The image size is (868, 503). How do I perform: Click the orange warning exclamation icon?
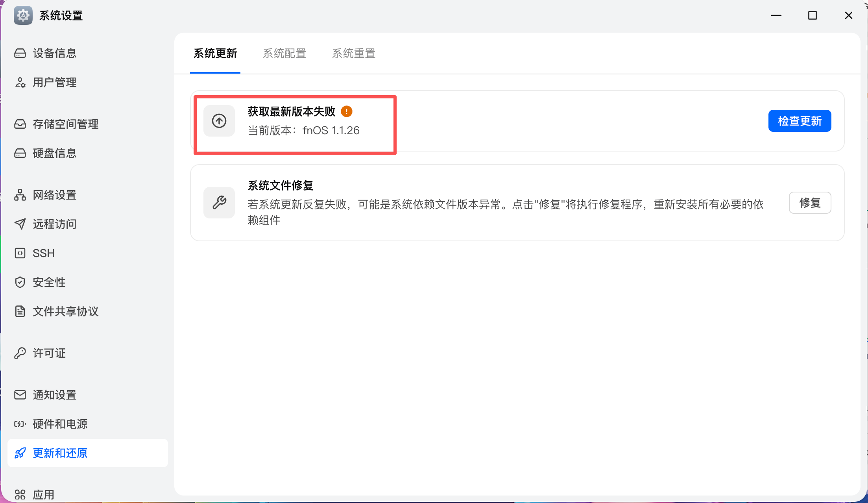(347, 111)
